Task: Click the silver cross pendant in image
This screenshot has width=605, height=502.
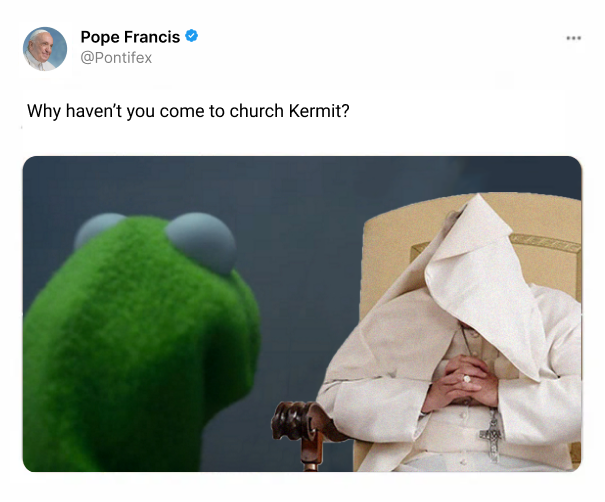Action: (492, 438)
